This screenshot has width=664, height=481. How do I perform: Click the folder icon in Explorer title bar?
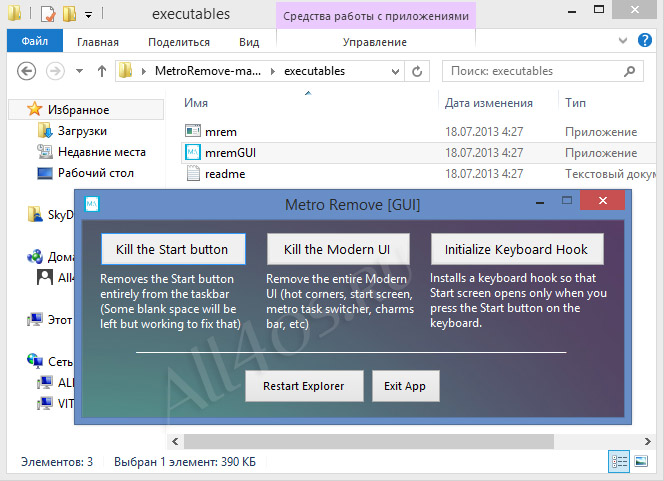click(x=15, y=13)
